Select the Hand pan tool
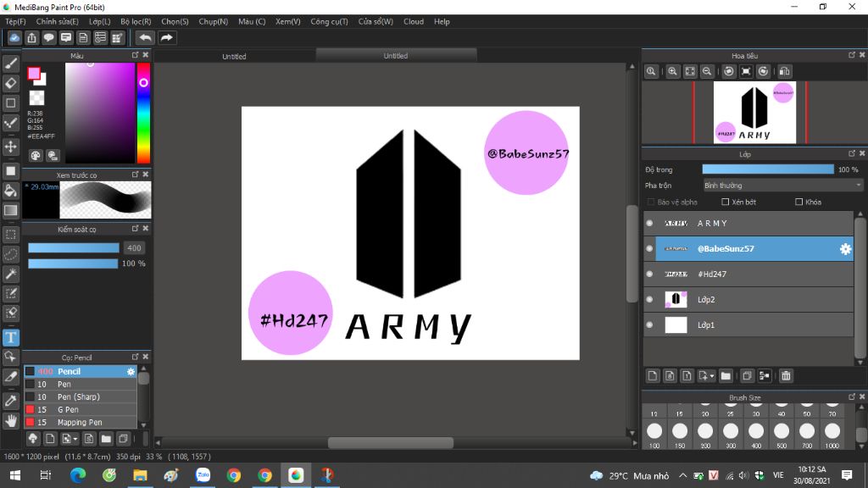This screenshot has width=868, height=488. tap(10, 421)
